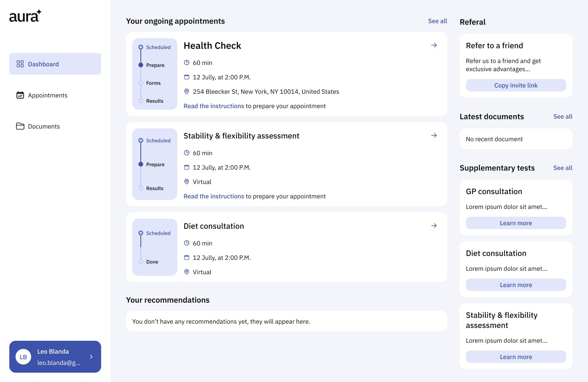Image resolution: width=588 pixels, height=382 pixels.
Task: See all ongoing appointments
Action: click(x=437, y=21)
